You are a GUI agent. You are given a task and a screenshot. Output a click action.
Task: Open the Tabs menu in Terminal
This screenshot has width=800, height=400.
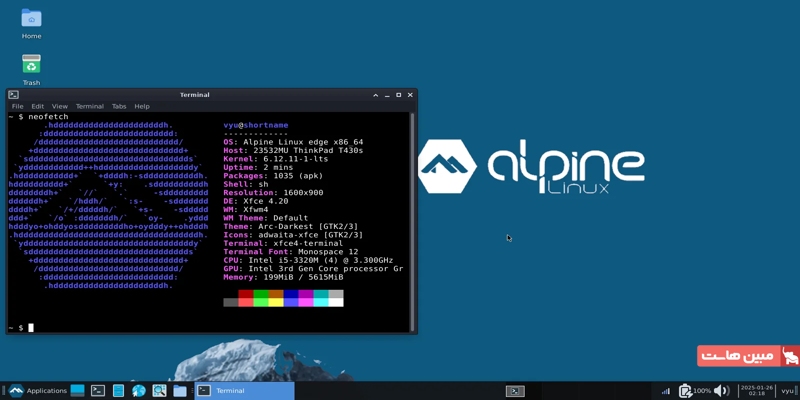coord(119,106)
